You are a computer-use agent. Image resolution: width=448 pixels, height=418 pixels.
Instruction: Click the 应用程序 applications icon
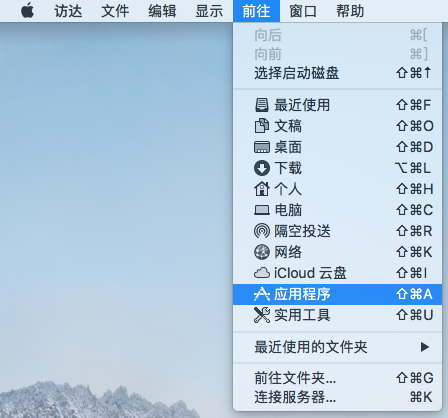tap(262, 294)
